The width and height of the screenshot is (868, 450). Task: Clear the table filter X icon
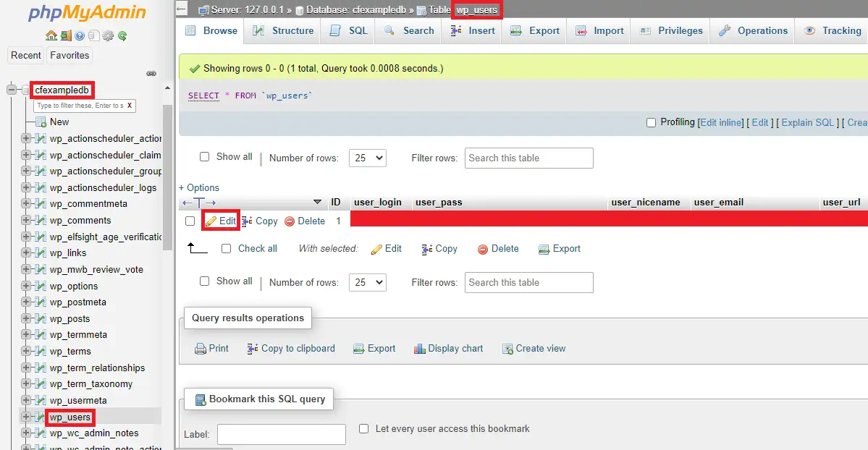130,105
